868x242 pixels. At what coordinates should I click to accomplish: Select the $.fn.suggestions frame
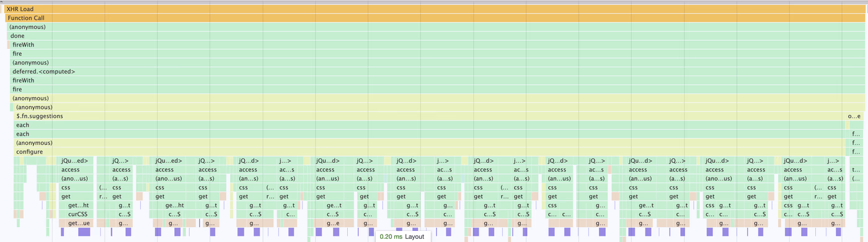pyautogui.click(x=429, y=116)
